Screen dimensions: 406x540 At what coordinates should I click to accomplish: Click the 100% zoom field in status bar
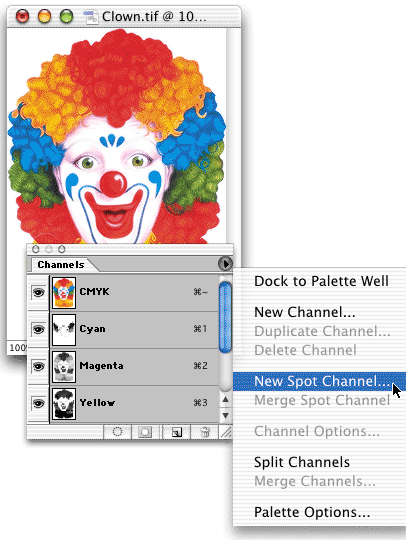(x=17, y=348)
